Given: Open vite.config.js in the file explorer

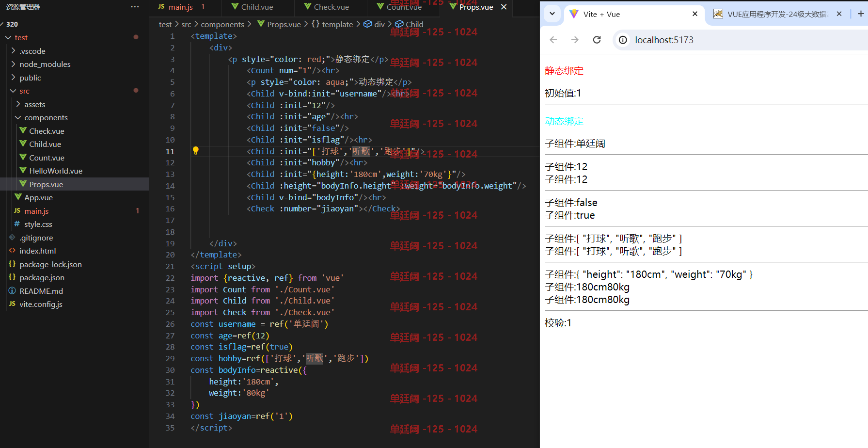Looking at the screenshot, I should [74, 304].
